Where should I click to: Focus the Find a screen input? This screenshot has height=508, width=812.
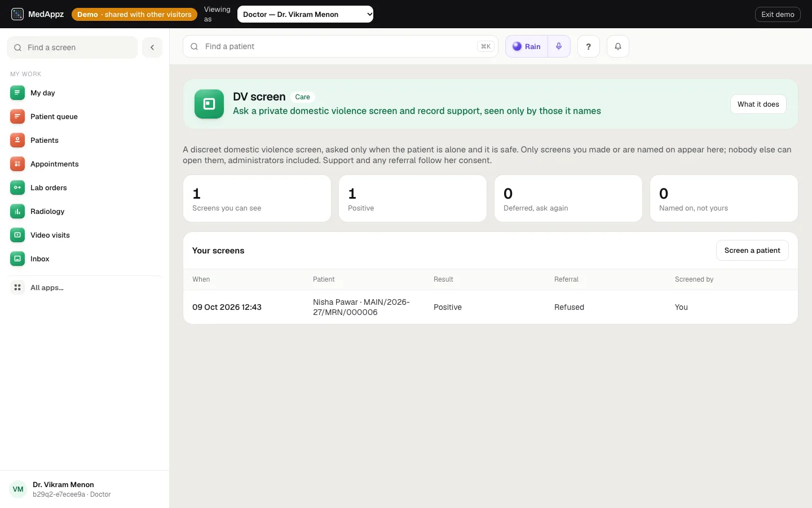(x=72, y=47)
